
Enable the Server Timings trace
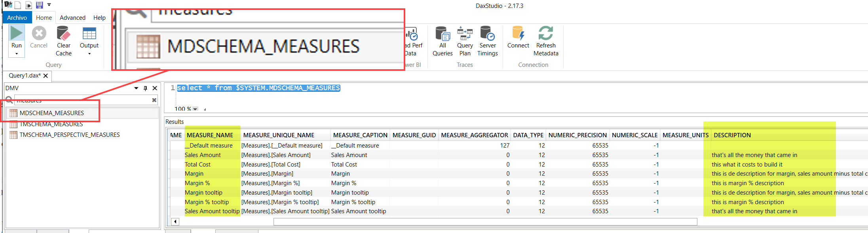pos(487,34)
